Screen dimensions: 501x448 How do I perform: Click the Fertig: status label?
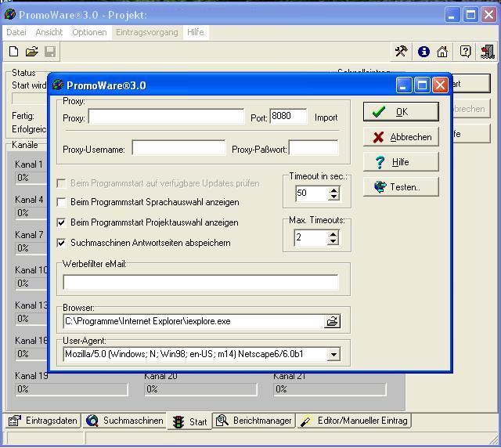pyautogui.click(x=23, y=116)
